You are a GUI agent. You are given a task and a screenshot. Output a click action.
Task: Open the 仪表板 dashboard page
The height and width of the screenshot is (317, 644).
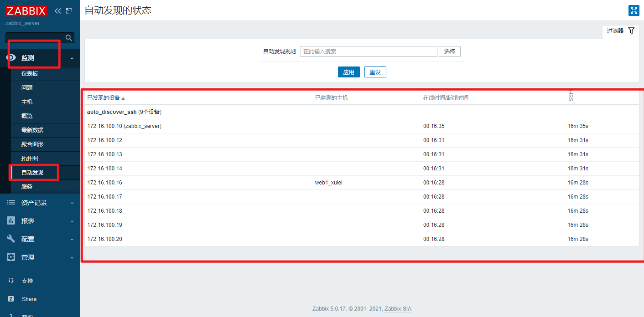pyautogui.click(x=30, y=74)
